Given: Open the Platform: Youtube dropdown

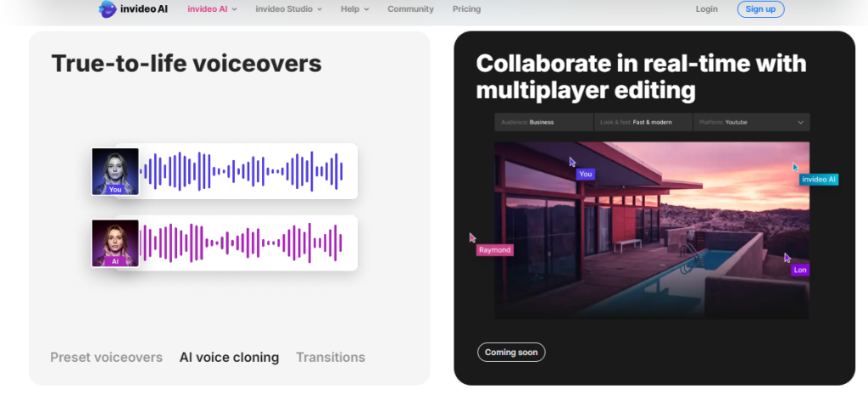Looking at the screenshot, I should click(752, 122).
